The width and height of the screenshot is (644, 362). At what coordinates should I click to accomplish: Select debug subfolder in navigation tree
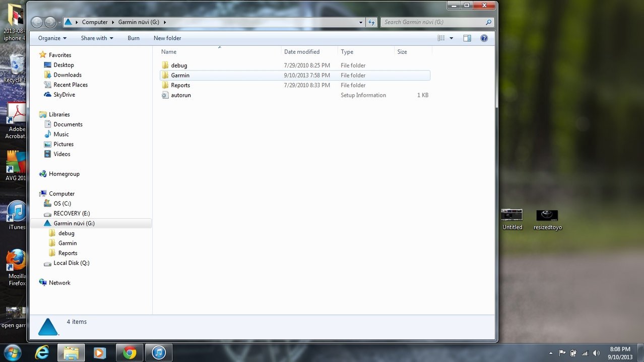click(66, 233)
